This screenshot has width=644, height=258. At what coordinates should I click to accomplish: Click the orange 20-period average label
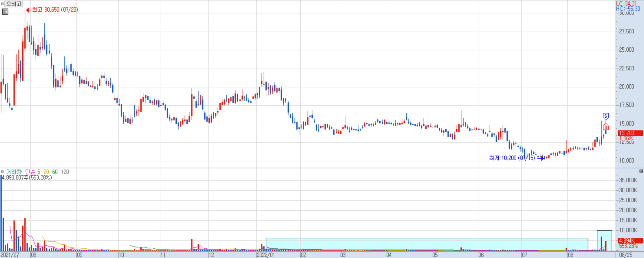pyautogui.click(x=46, y=172)
